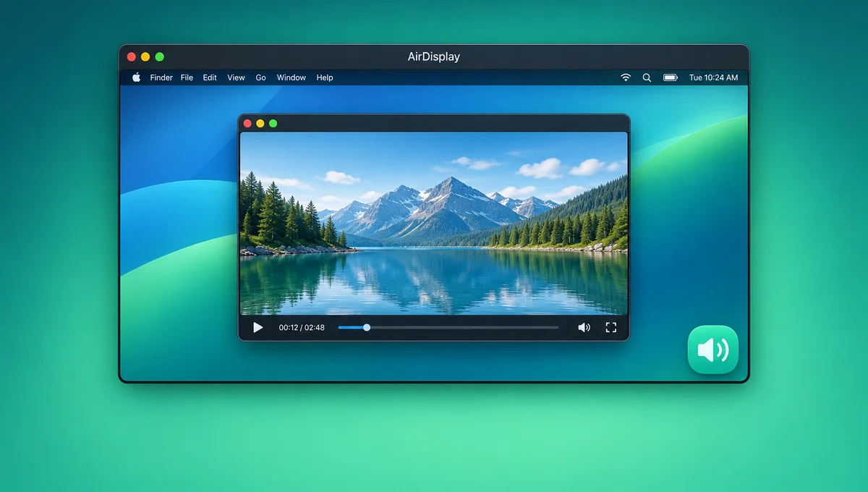
Task: Open the Apple menu
Action: (x=136, y=77)
